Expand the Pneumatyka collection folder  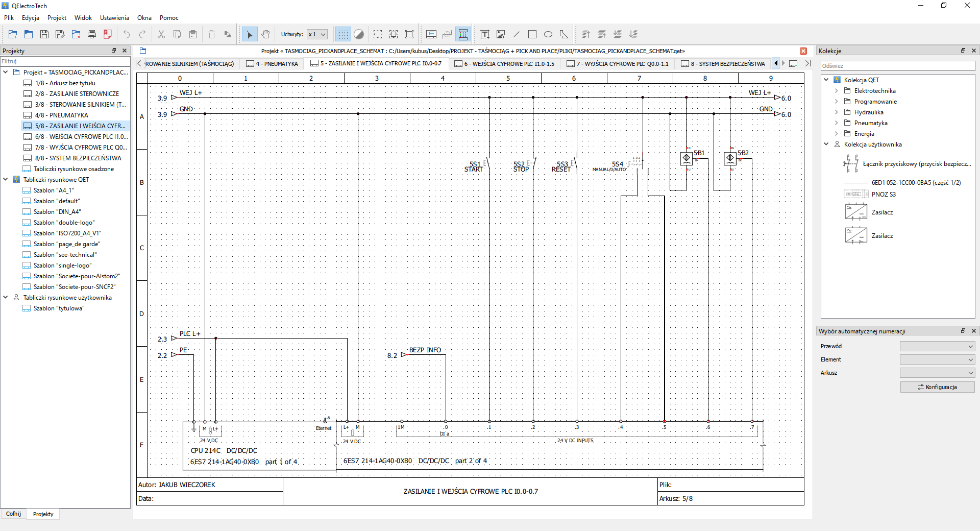[836, 123]
